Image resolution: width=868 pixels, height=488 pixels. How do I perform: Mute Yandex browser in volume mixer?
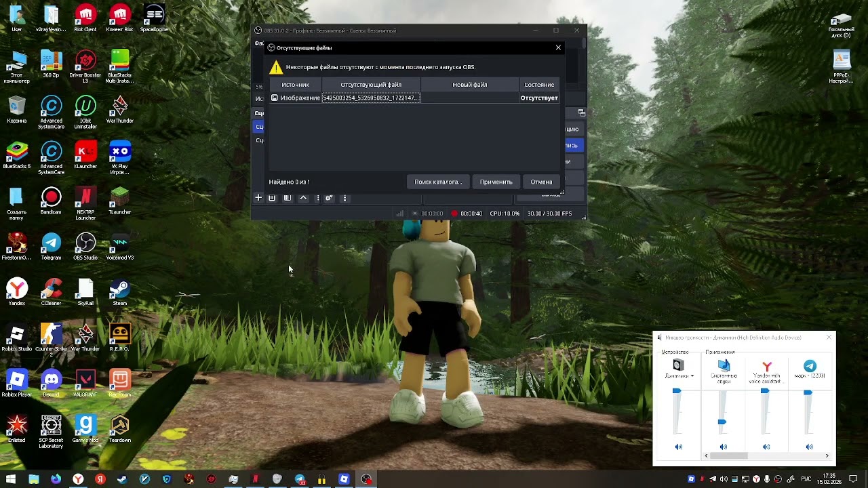(x=766, y=447)
